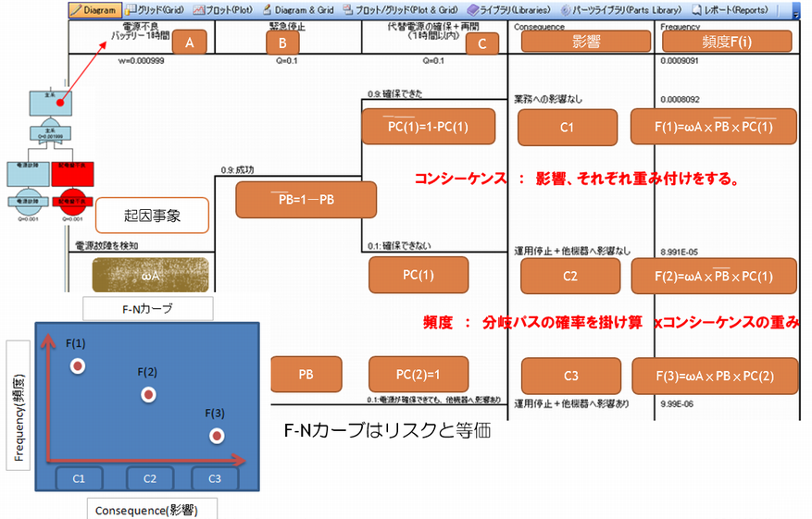Click the Consequence column header label
Screen dimensions: 812x519
[539, 27]
